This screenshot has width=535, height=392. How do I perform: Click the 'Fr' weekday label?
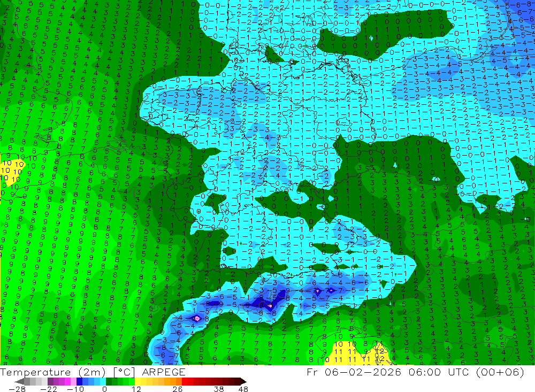coord(312,372)
